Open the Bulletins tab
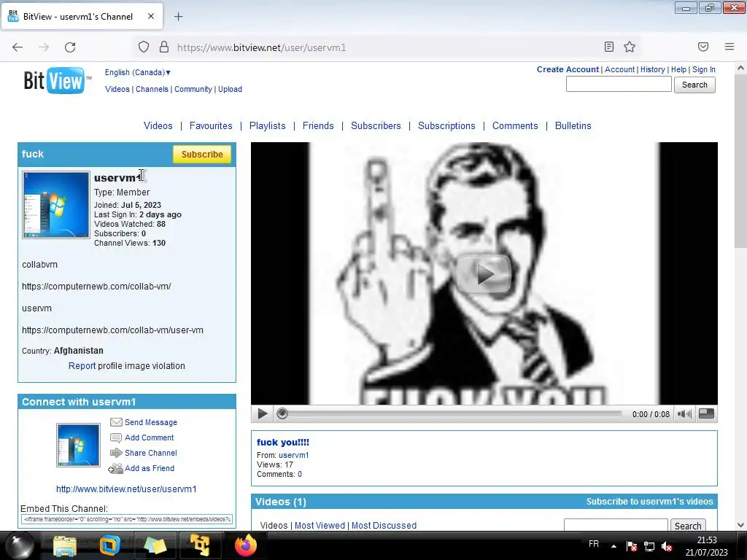The image size is (747, 560). (x=573, y=125)
